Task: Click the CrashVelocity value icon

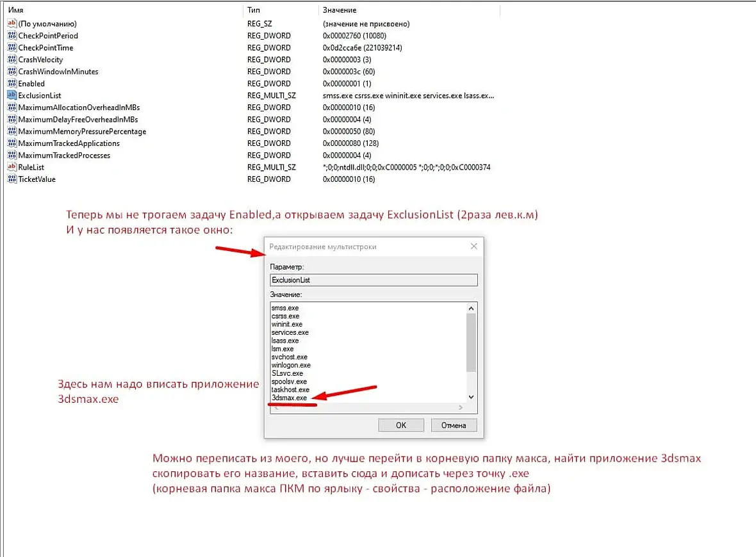Action: click(12, 60)
